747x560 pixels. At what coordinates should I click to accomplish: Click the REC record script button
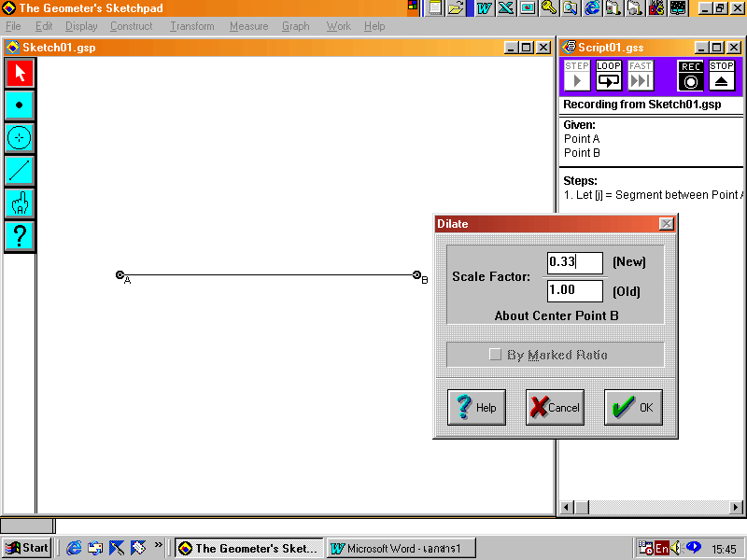click(690, 76)
